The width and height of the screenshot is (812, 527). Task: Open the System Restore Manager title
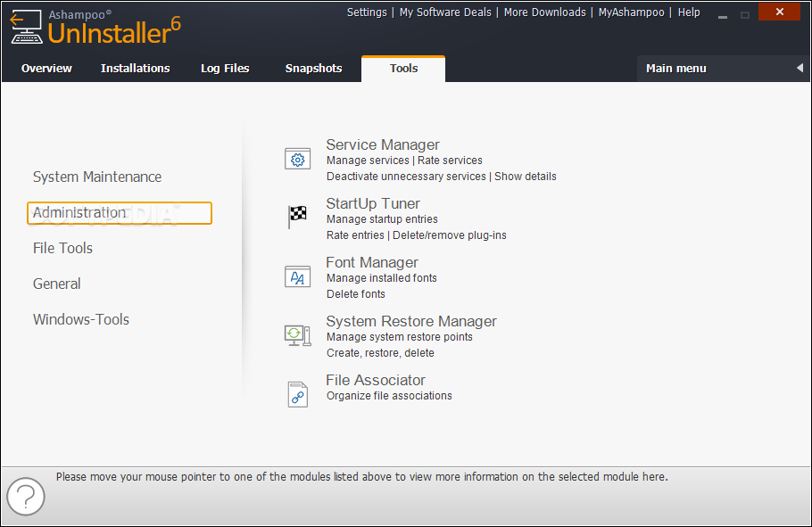tap(411, 322)
